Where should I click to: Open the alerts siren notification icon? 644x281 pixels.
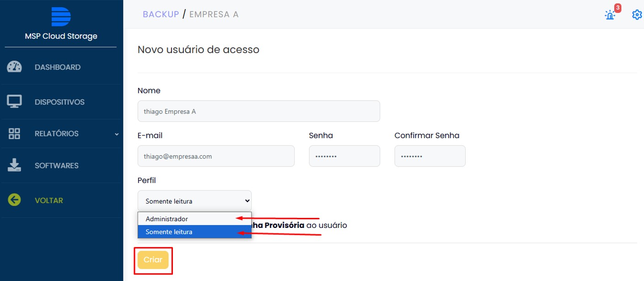pyautogui.click(x=610, y=15)
